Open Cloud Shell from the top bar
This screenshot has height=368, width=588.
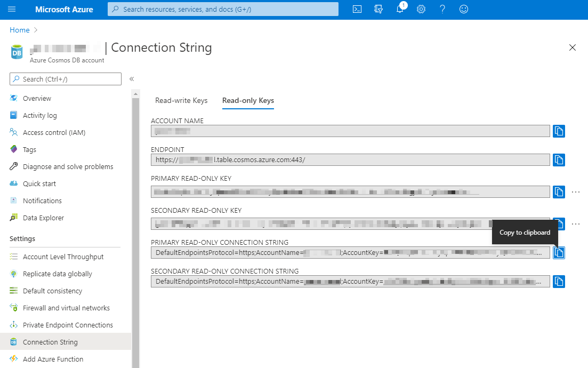tap(357, 9)
